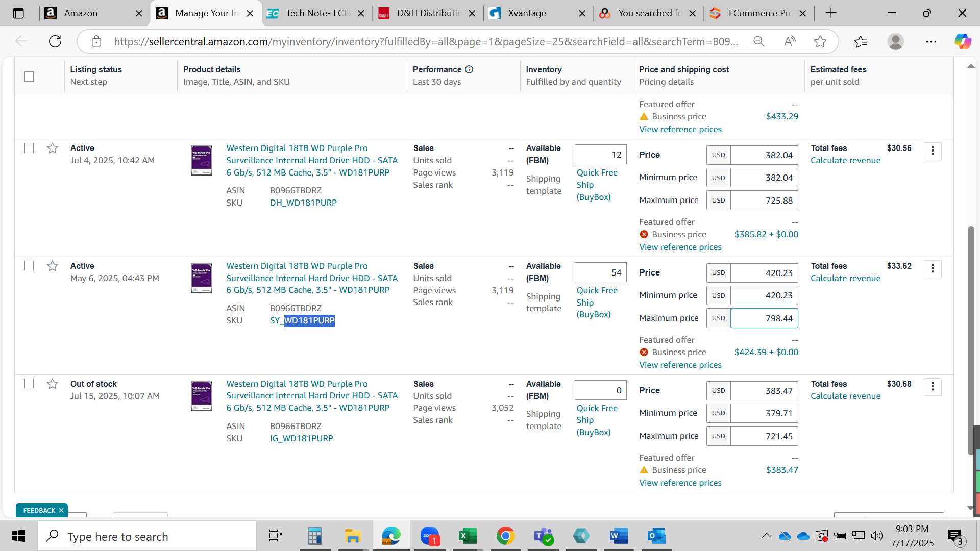The width and height of the screenshot is (980, 551).
Task: Open Chrome from the taskbar
Action: click(505, 536)
